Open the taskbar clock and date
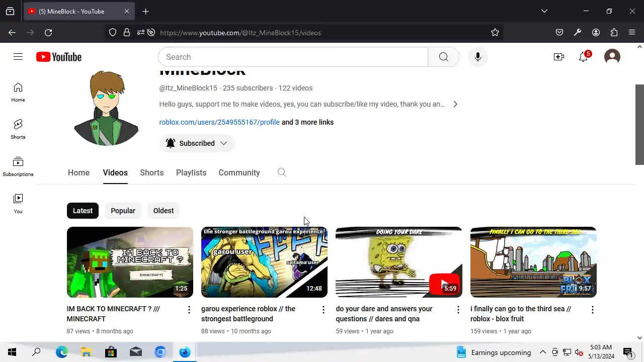Viewport: 644px width, 362px height. 601,352
